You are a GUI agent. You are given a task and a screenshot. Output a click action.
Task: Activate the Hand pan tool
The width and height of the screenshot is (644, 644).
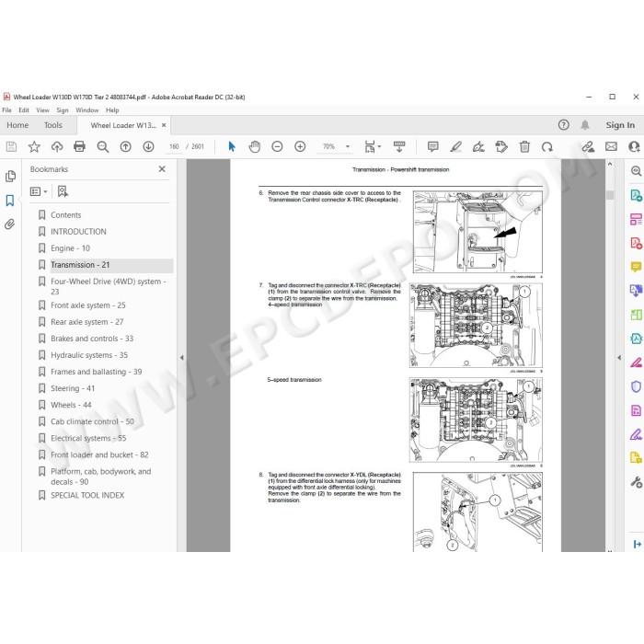pos(255,146)
